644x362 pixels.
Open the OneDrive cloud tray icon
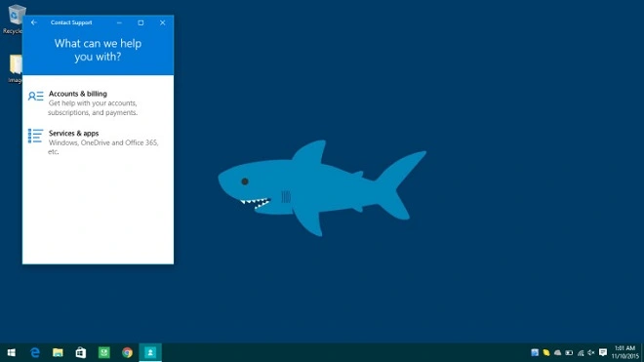pyautogui.click(x=557, y=352)
